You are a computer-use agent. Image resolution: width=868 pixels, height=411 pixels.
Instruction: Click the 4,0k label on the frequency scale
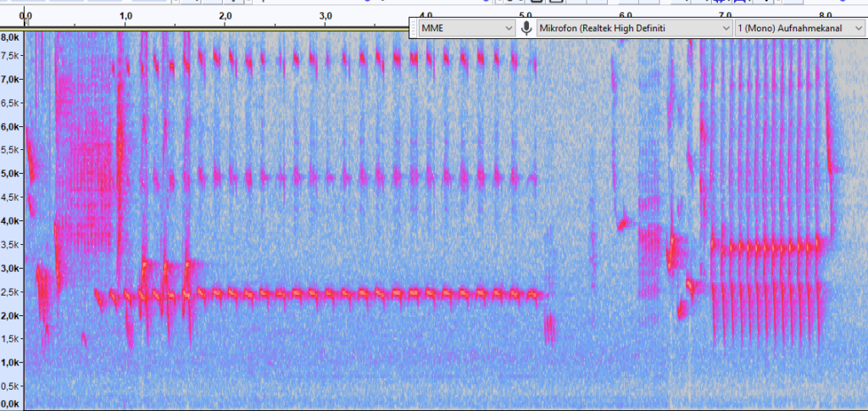coord(11,220)
